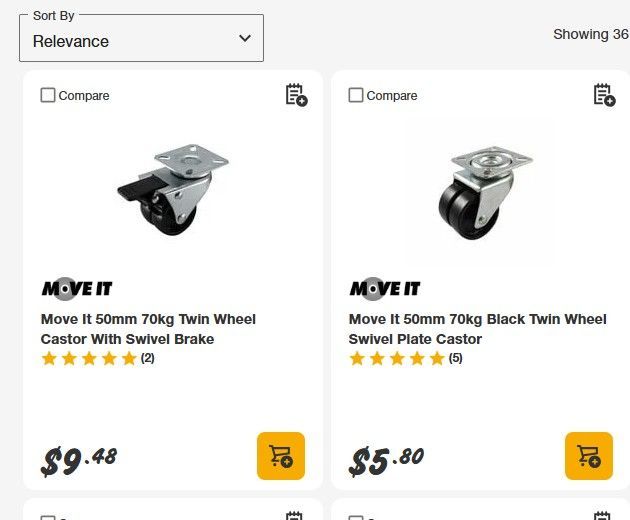Open Black Twin Wheel Swivel Plate Castor title

click(x=477, y=329)
